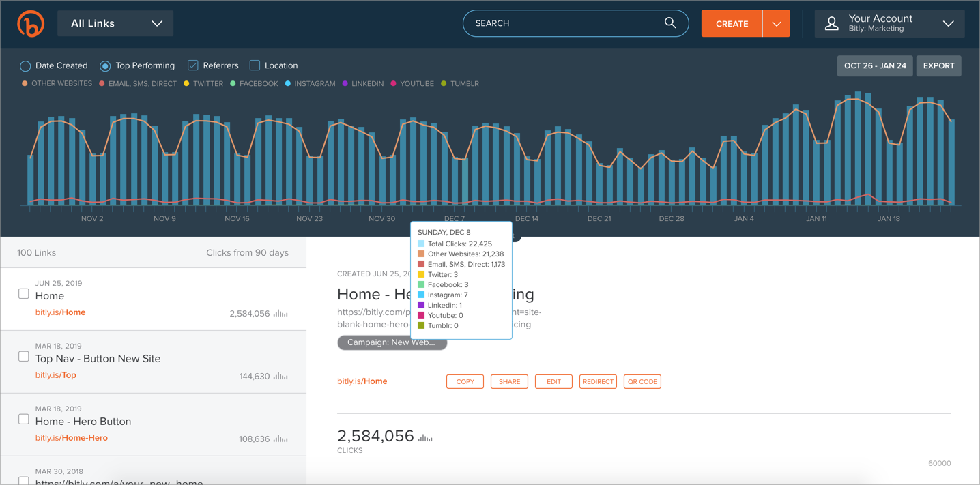Screen dimensions: 980x485
Task: Click the person icon next to Your Account
Action: click(x=831, y=23)
